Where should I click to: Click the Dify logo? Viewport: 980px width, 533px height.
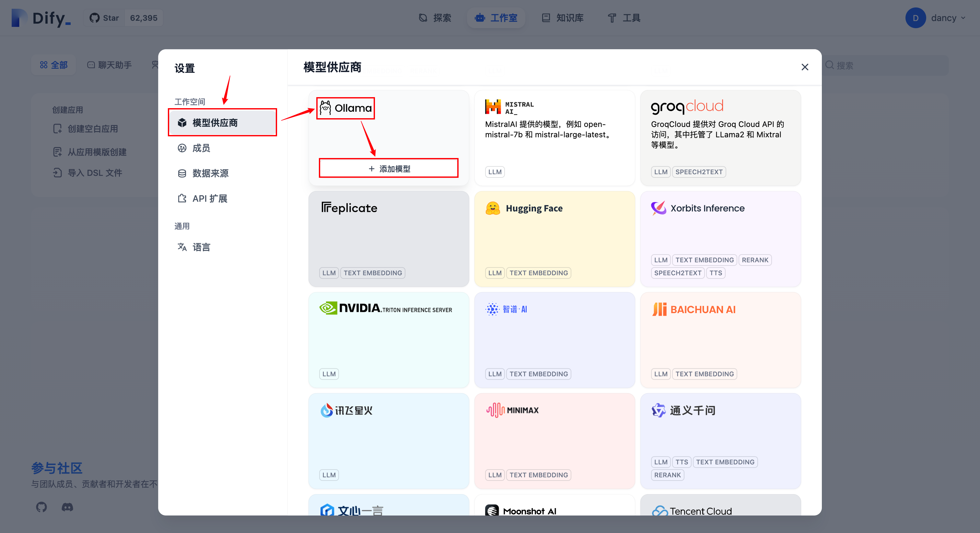click(41, 18)
